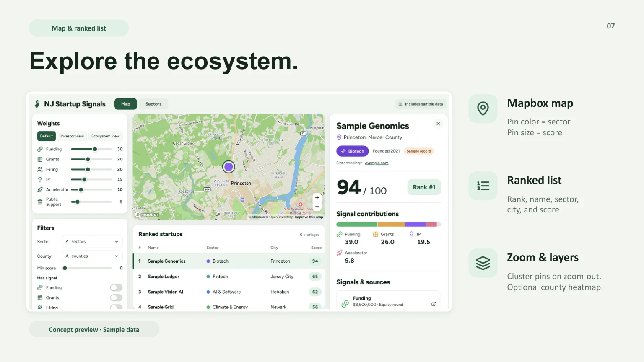Select the Default weights preset
The height and width of the screenshot is (362, 644).
pos(47,136)
